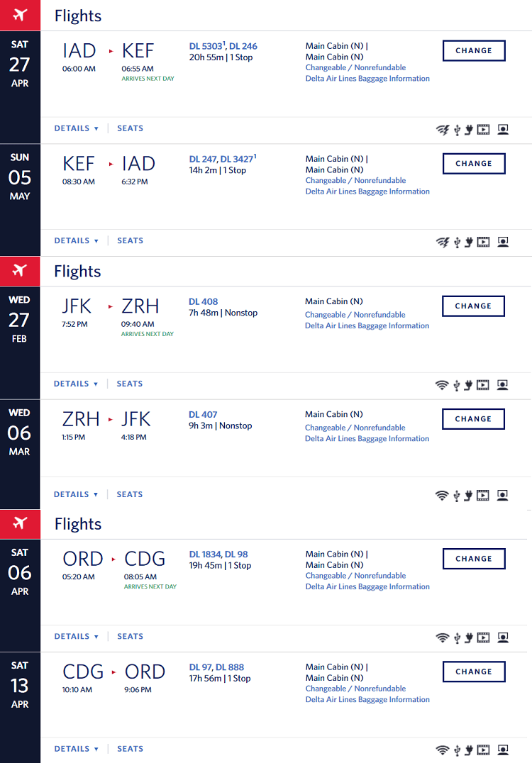Expand DETAILS for the CDG to ORD flight
Image resolution: width=532 pixels, height=763 pixels.
click(77, 749)
